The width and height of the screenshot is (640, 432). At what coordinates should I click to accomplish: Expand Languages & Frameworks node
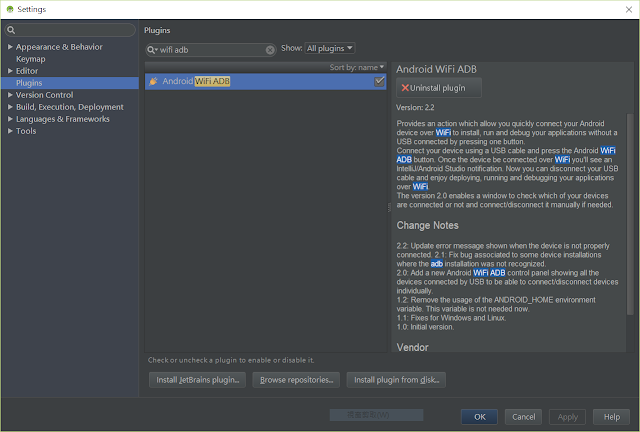click(x=10, y=119)
